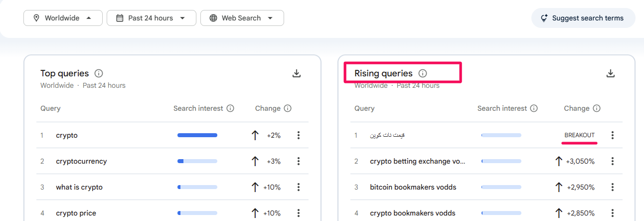The height and width of the screenshot is (221, 644).
Task: Open more options for 'what is crypto'
Action: pos(299,187)
